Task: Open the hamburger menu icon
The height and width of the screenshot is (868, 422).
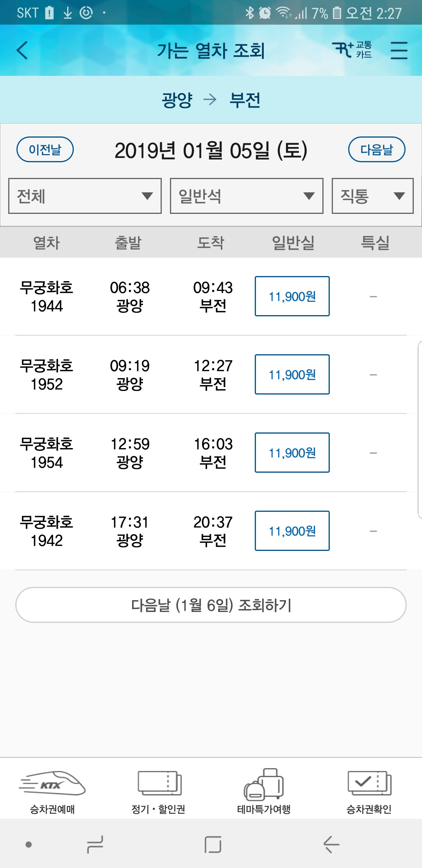Action: 399,50
